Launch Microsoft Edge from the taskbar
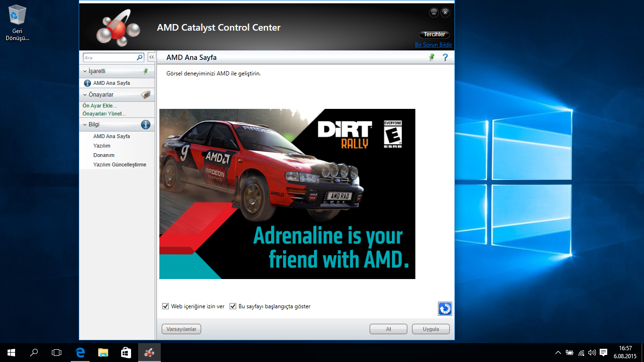Viewport: 644px width, 362px height. [80, 353]
